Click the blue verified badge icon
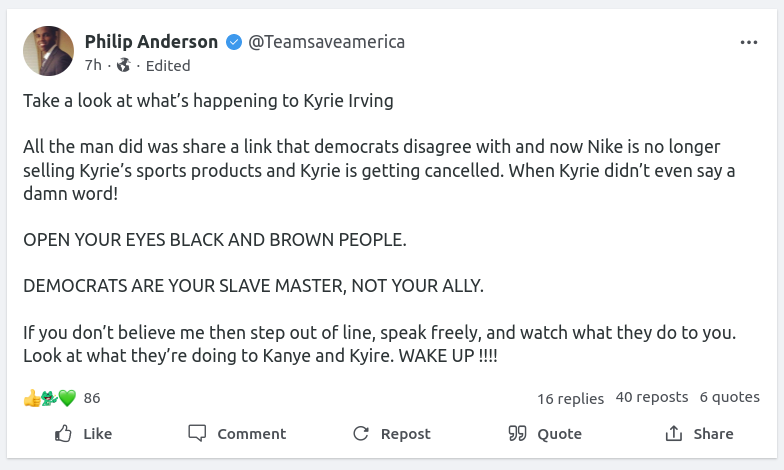 tap(233, 42)
